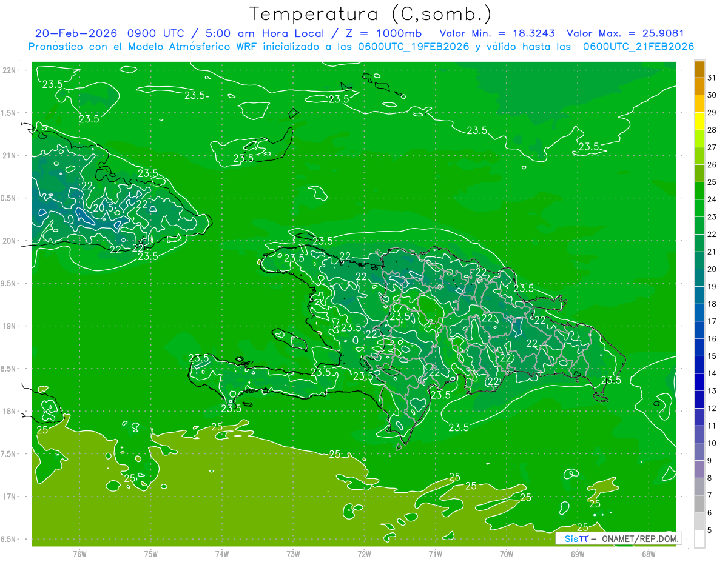The image size is (728, 562).
Task: Click the "72W" longitude axis label
Action: coord(364,554)
